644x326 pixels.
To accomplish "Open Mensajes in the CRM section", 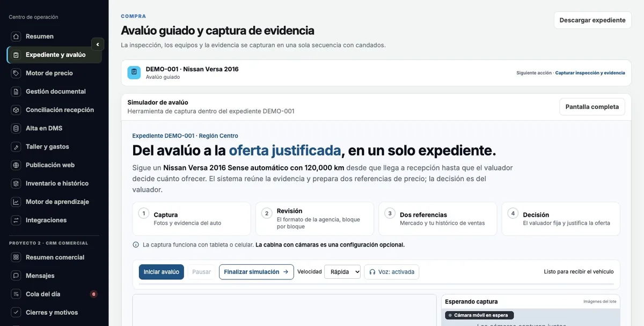I will click(54, 276).
